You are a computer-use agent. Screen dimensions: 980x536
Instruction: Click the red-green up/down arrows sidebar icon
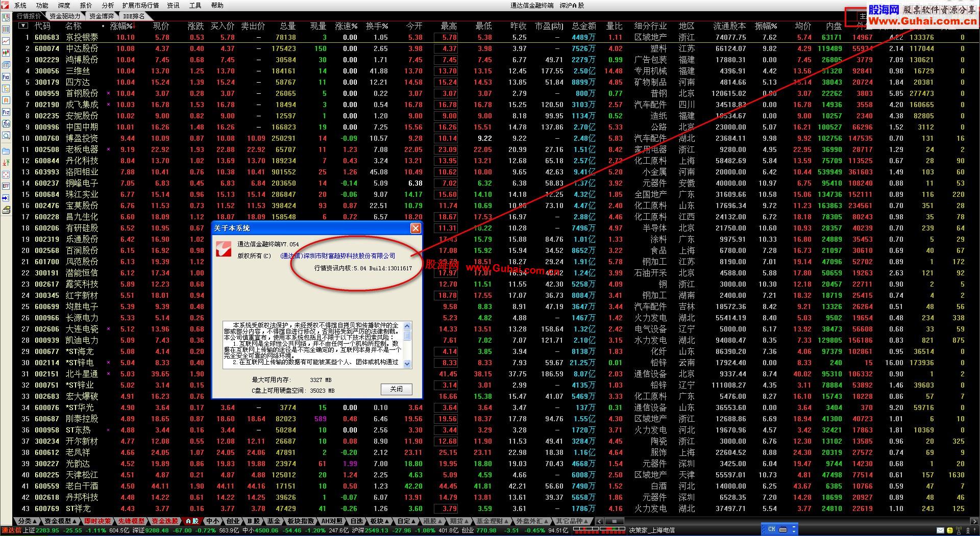(6, 163)
